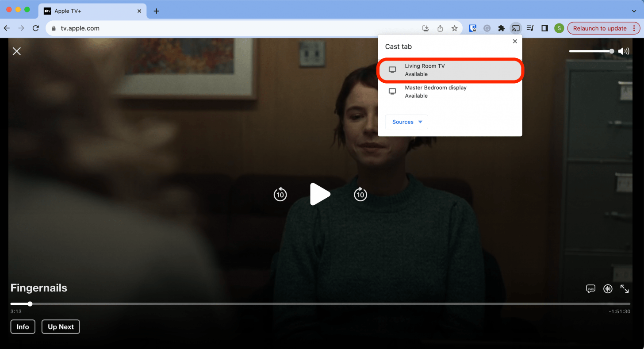Open the Chrome Extensions puzzle icon
Viewport: 644px width, 349px height.
[501, 28]
